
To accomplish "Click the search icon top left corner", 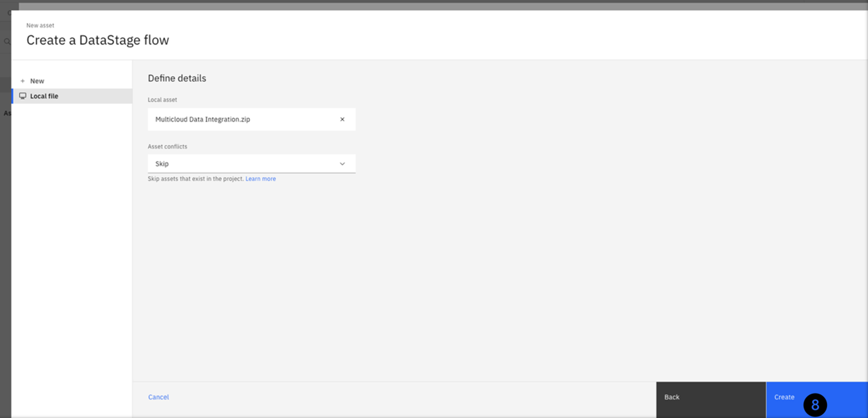I will point(7,42).
